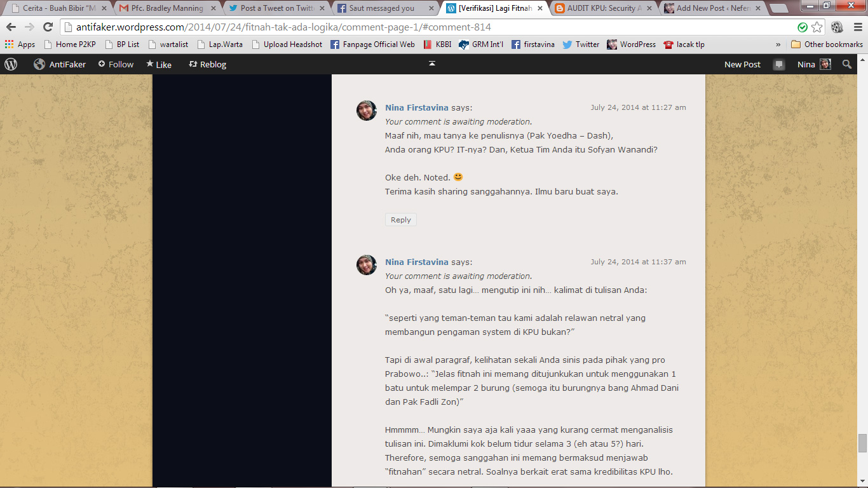Click the search magnifier in admin bar
Screen dimensions: 868x488
click(847, 64)
